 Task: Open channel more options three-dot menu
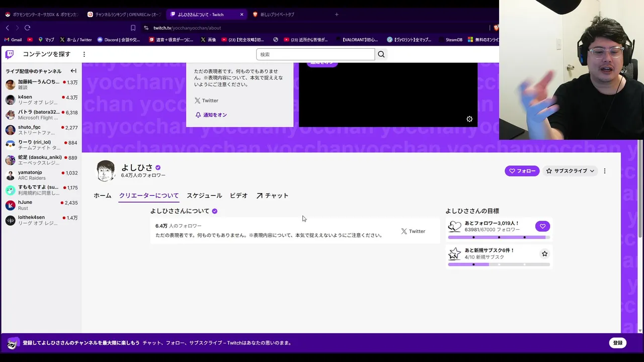(x=605, y=171)
